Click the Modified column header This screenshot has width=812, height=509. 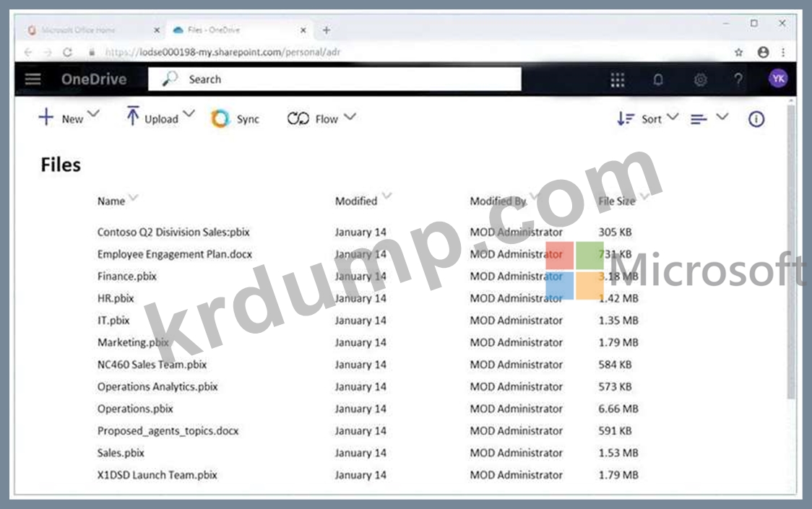[x=355, y=201]
